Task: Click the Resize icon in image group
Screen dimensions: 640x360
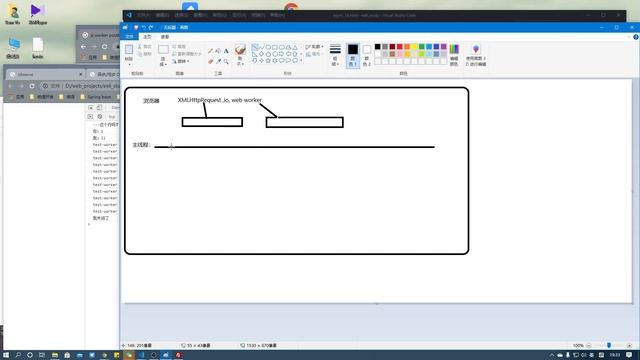Action: (174, 54)
